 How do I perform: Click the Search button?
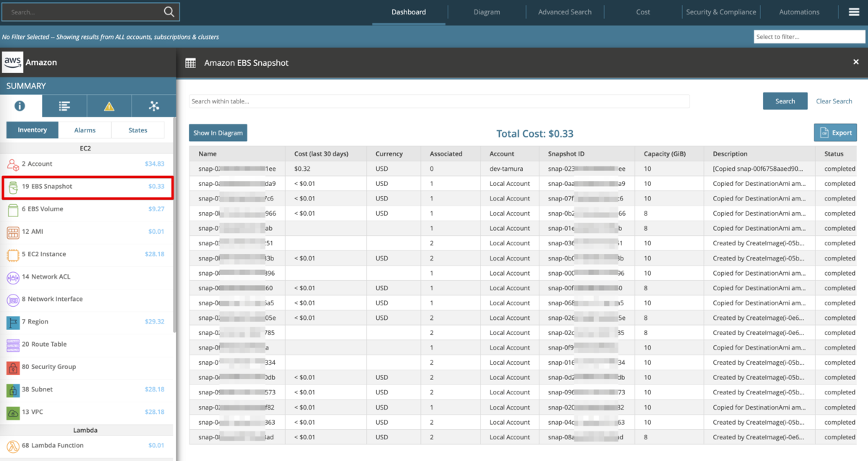[785, 101]
